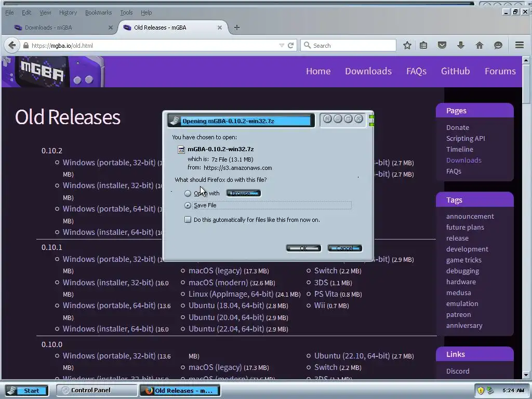Click Browse button in the dialog
The width and height of the screenshot is (532, 399).
243,193
